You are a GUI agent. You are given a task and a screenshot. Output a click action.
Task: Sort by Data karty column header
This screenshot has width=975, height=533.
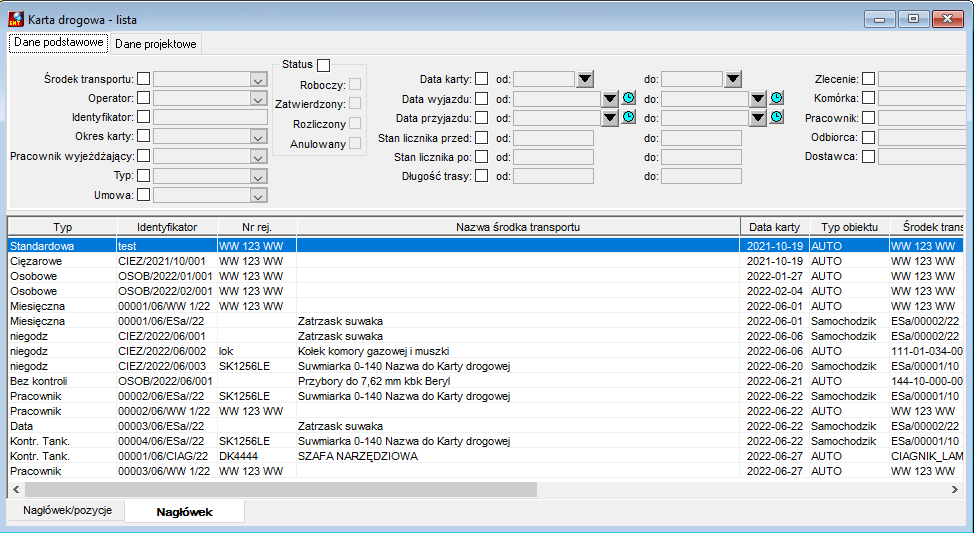[774, 227]
